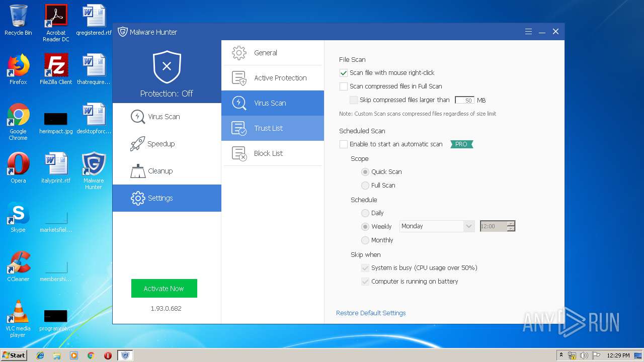
Task: Open Internet Explorer from the taskbar
Action: [x=40, y=355]
